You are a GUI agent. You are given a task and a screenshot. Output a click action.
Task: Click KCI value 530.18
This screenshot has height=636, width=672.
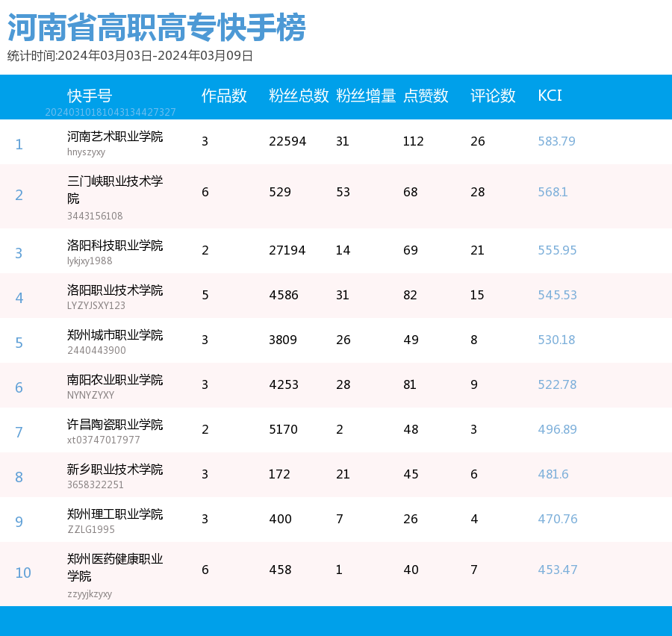(x=556, y=340)
